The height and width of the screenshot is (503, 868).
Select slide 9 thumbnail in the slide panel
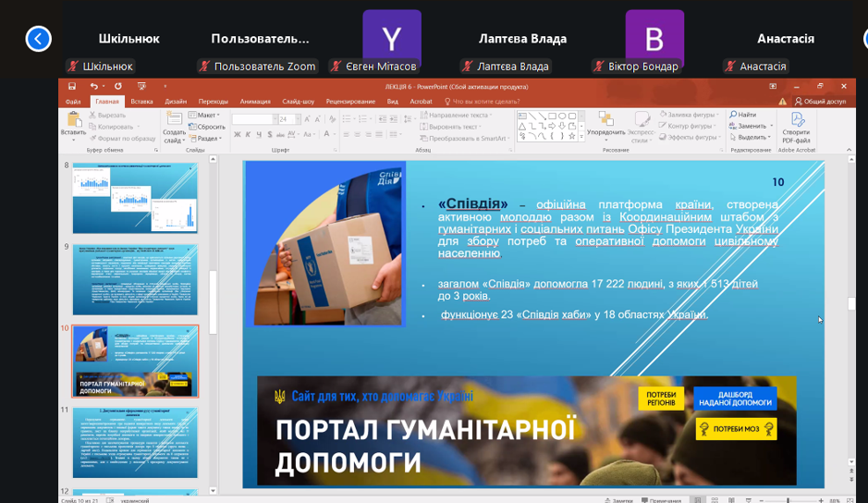[x=135, y=280]
